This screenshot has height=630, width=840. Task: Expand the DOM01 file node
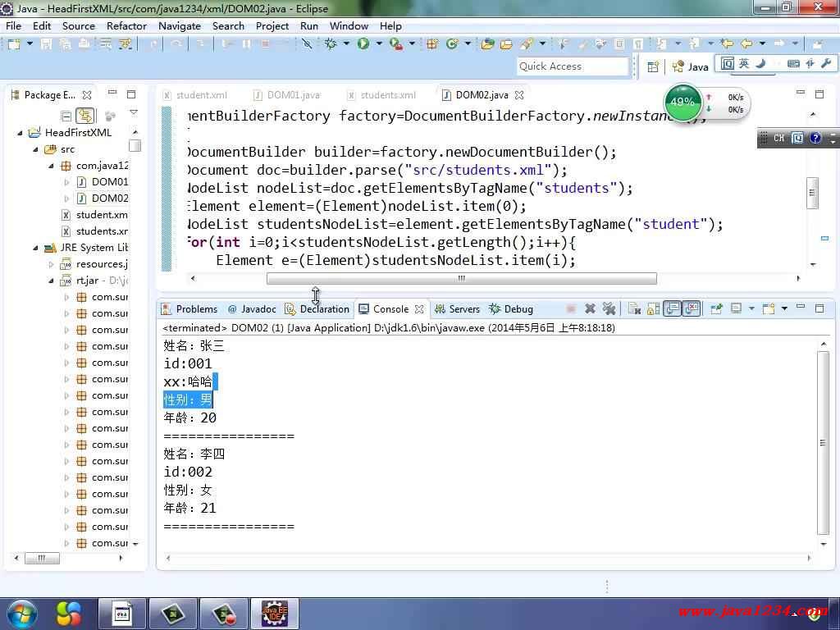[66, 182]
